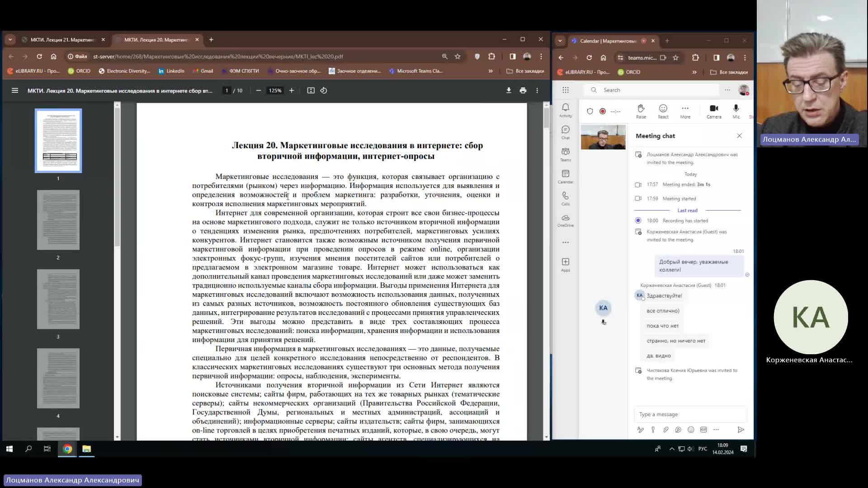Show hidden system tray icons
This screenshot has height=488, width=868.
(672, 449)
